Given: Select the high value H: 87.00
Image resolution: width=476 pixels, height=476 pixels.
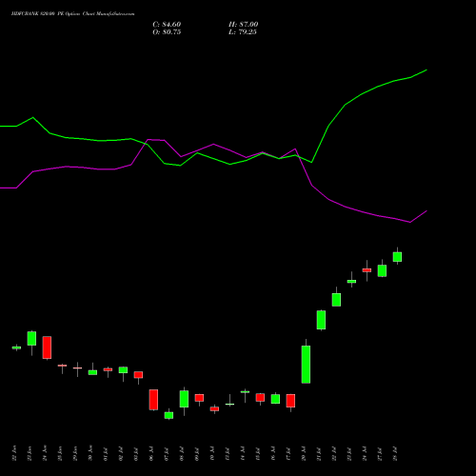Looking at the screenshot, I should [x=243, y=25].
